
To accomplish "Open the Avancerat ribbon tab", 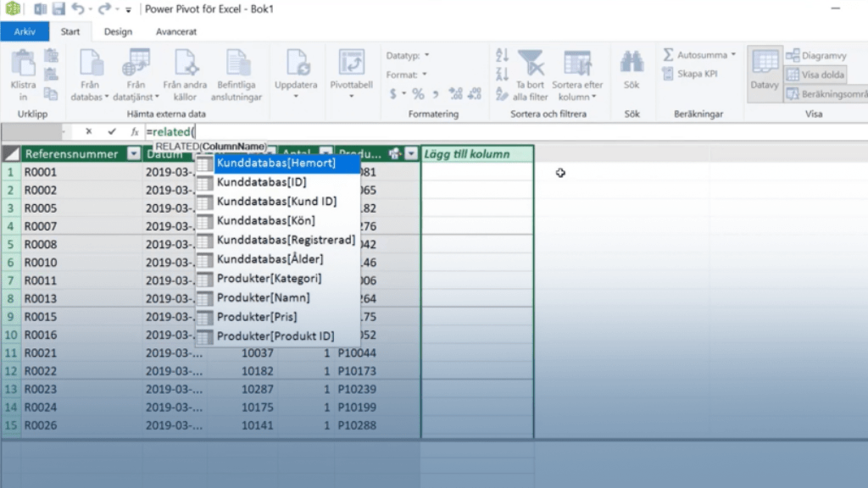I will coord(176,32).
